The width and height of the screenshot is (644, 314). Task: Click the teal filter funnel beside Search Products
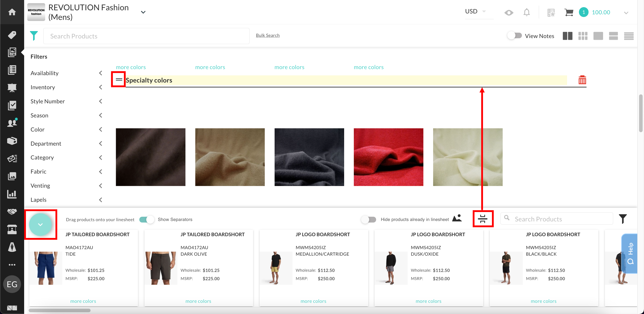click(34, 36)
